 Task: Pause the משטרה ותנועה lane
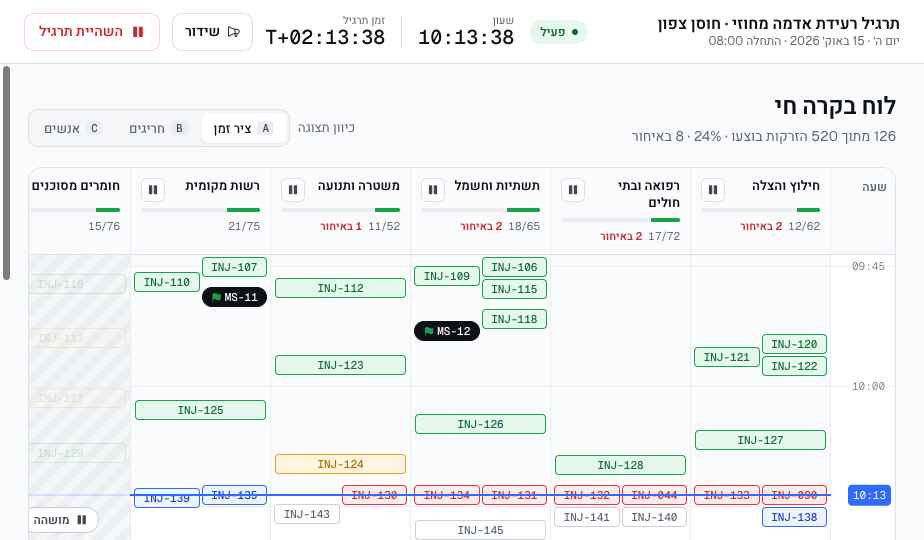(x=293, y=190)
